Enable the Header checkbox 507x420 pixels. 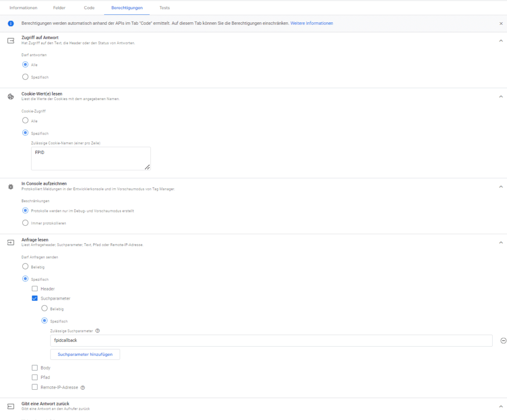pyautogui.click(x=35, y=289)
